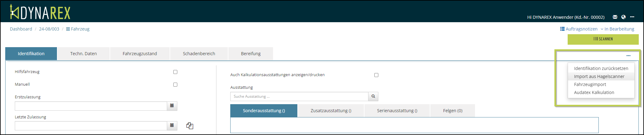Enable the Hilfsfahrzeug checkbox
644x135 pixels.
175,72
